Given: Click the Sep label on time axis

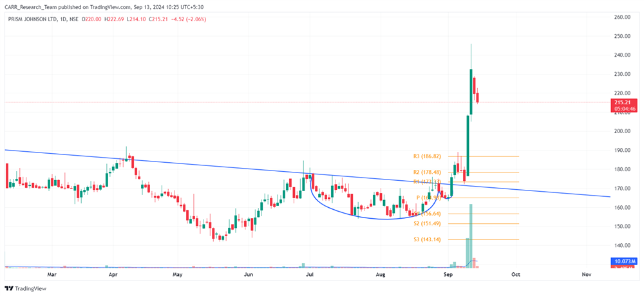Looking at the screenshot, I should point(448,274).
